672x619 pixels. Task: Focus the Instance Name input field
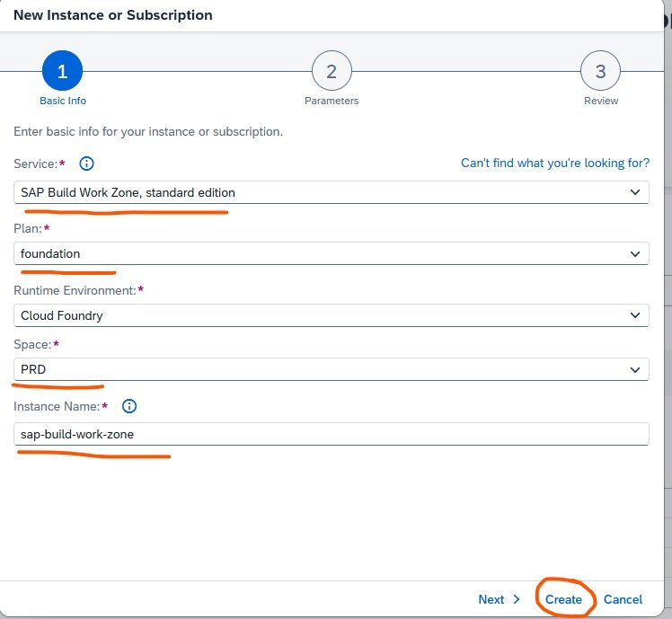click(x=331, y=434)
